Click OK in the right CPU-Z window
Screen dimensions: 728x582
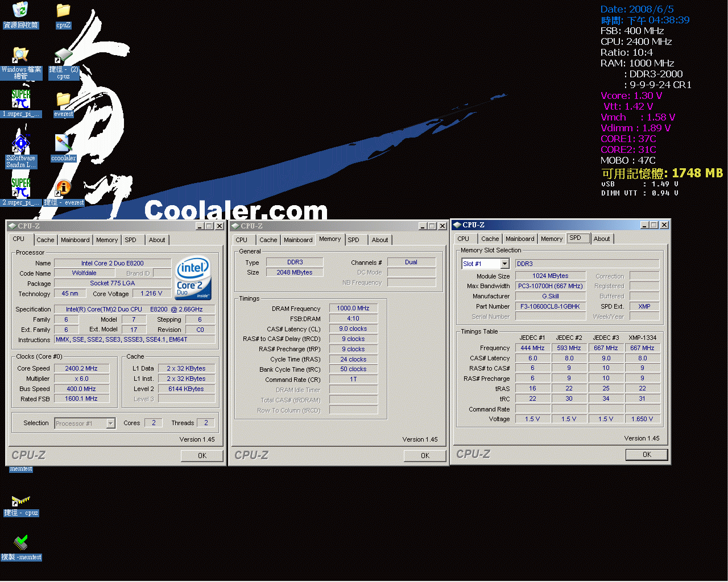point(647,455)
